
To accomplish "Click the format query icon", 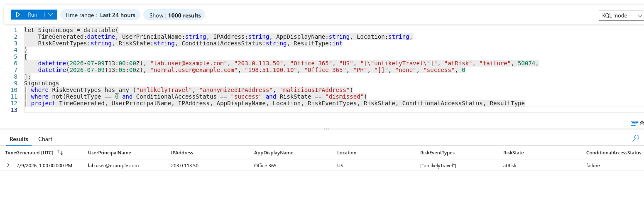I will [634, 123].
